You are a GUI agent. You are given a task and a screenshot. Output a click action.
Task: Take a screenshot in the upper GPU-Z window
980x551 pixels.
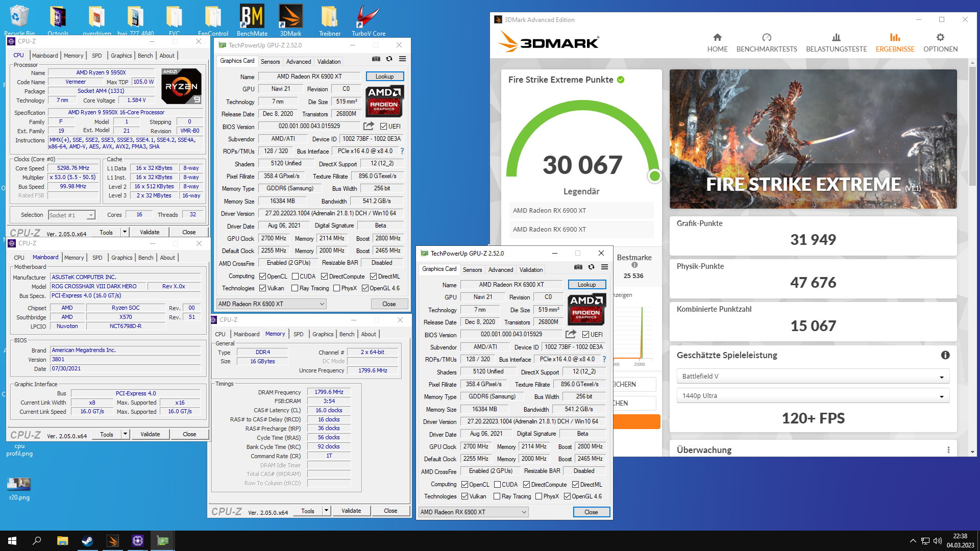(x=376, y=59)
